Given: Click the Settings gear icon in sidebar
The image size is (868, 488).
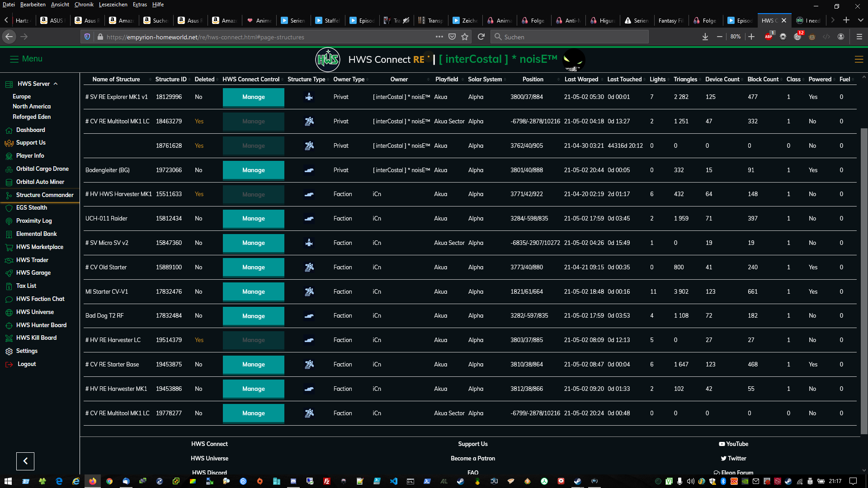Looking at the screenshot, I should [x=9, y=351].
